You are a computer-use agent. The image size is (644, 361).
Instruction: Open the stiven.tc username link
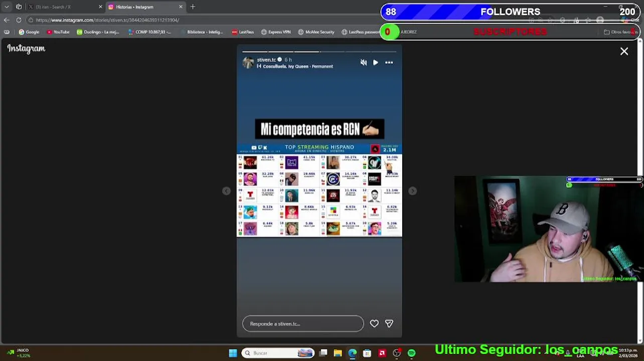pyautogui.click(x=266, y=60)
